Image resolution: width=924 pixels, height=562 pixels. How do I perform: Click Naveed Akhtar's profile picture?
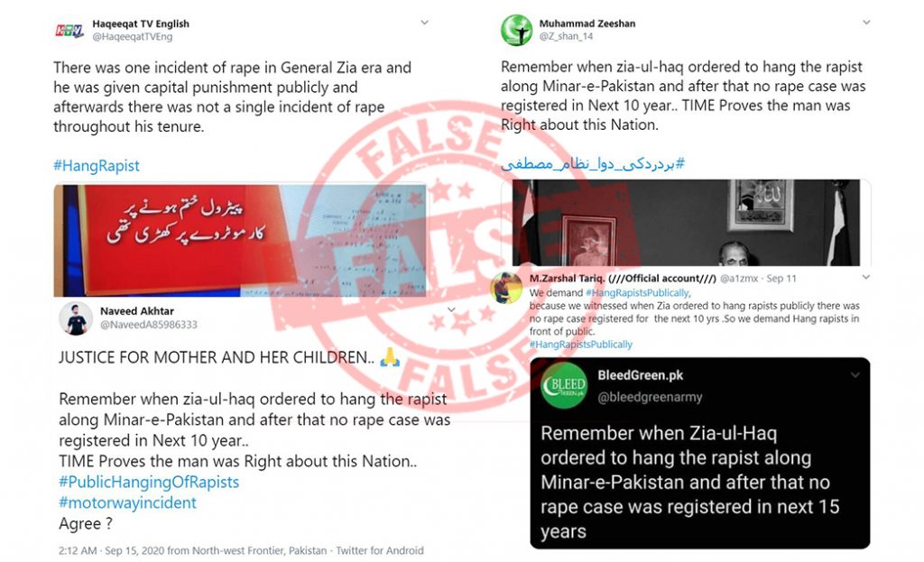76,318
